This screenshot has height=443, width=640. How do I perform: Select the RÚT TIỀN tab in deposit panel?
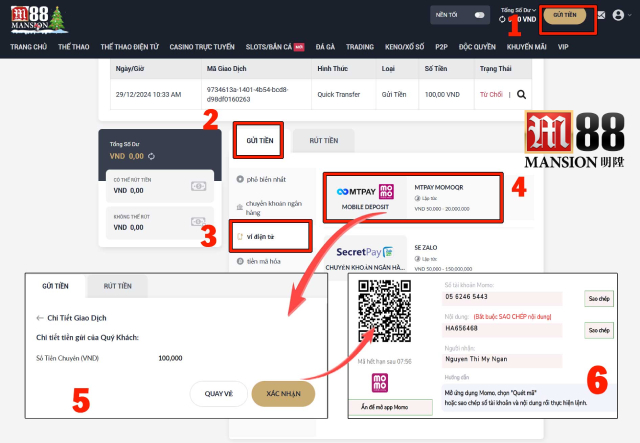[x=324, y=140]
